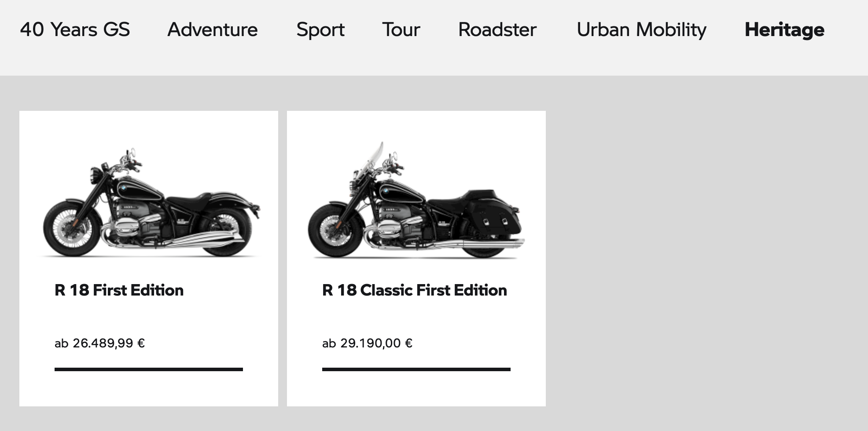
Task: Click the BMW logo on the R 18 First Edition tank
Action: [123, 189]
